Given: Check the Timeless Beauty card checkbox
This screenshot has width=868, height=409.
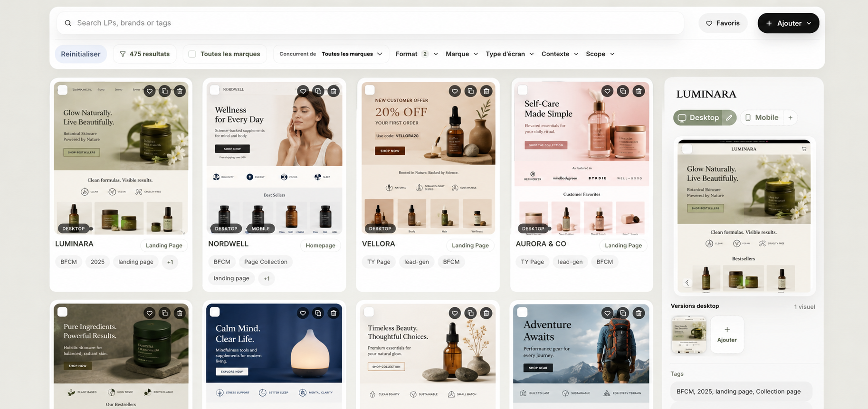Looking at the screenshot, I should pos(369,312).
